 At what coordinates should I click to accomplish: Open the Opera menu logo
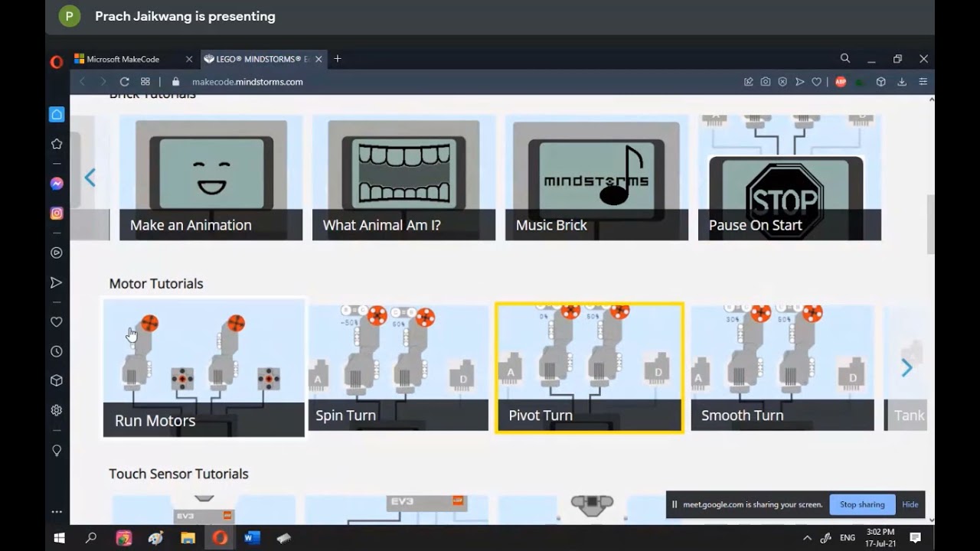[57, 62]
